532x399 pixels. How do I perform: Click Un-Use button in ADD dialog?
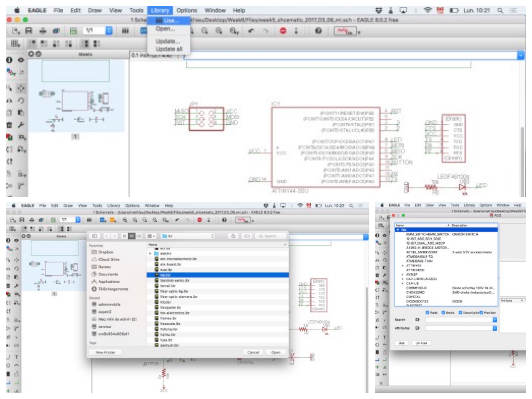[421, 343]
